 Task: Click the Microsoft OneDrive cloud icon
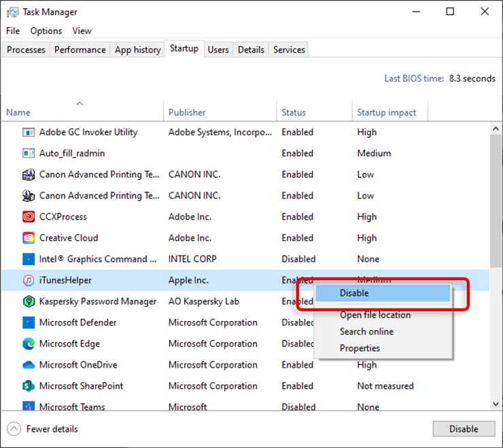pyautogui.click(x=29, y=365)
